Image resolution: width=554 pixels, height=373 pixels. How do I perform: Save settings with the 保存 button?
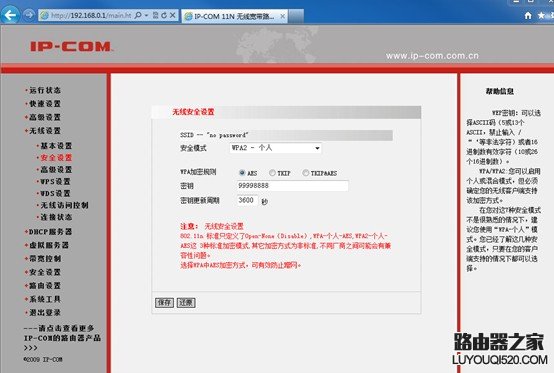[x=164, y=302]
